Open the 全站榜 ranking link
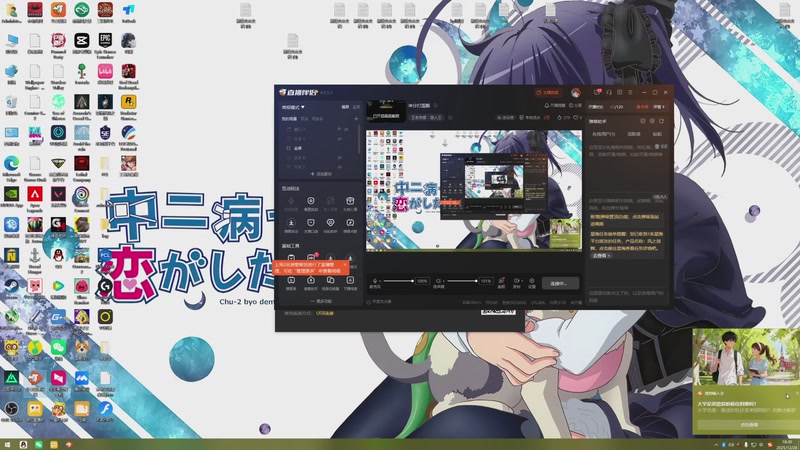The height and width of the screenshot is (450, 800). point(505,117)
